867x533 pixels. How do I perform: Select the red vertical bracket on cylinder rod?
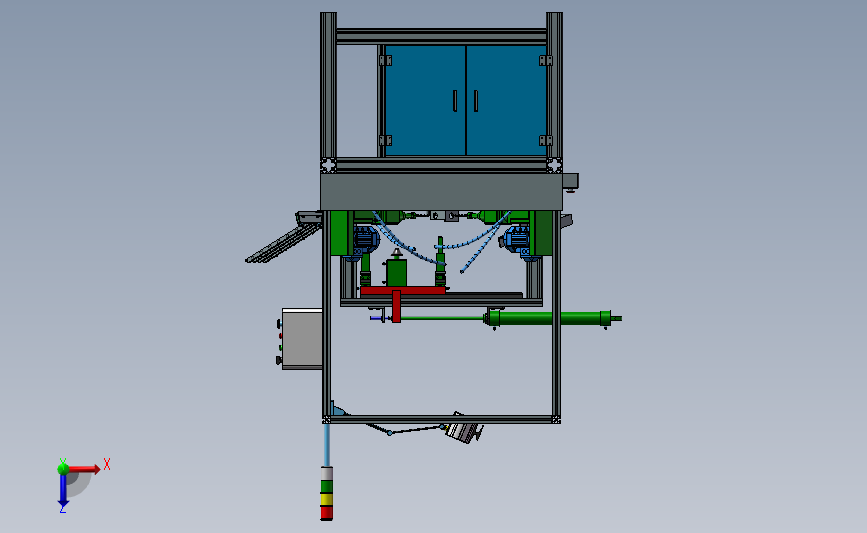[396, 306]
